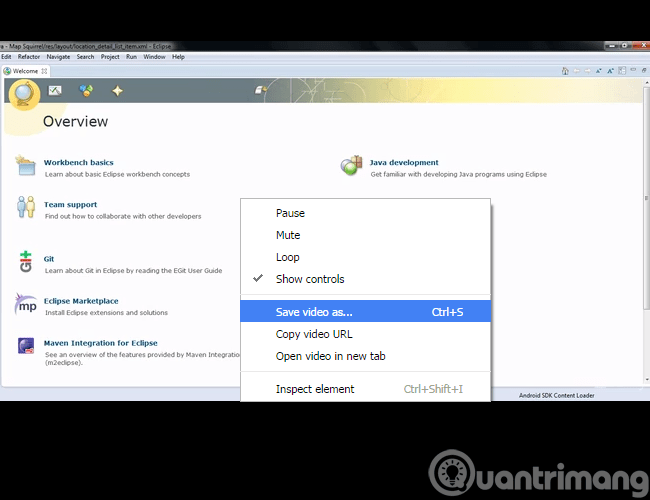Screen dimensions: 650x500
Task: Open the Help menu
Action: 178,57
